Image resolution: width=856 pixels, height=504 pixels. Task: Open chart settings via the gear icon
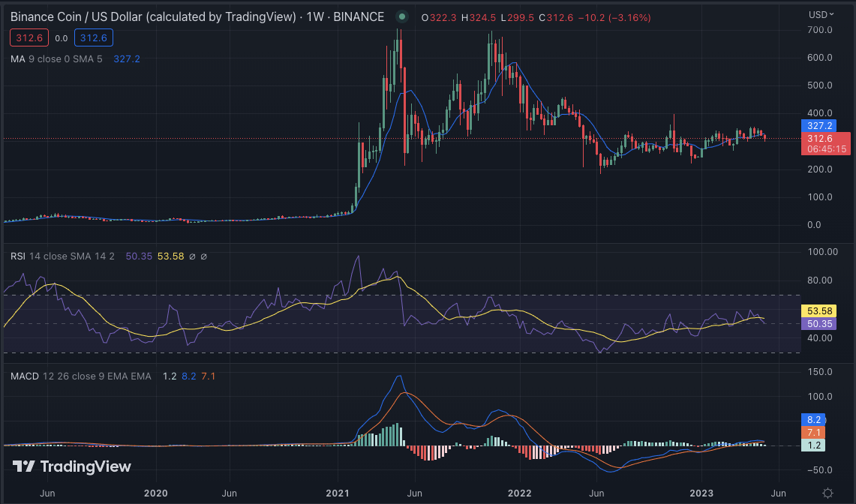tap(827, 493)
